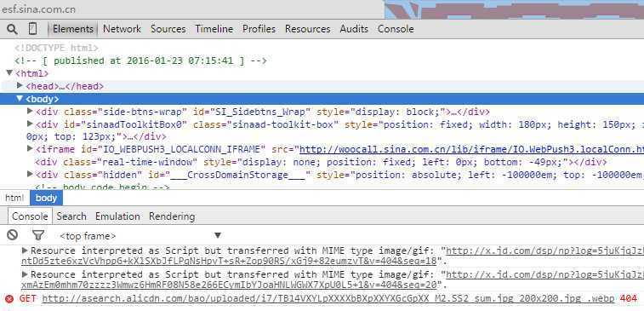Open the x.jd.com link ending seq=18
The width and height of the screenshot is (644, 311).
click(332, 256)
